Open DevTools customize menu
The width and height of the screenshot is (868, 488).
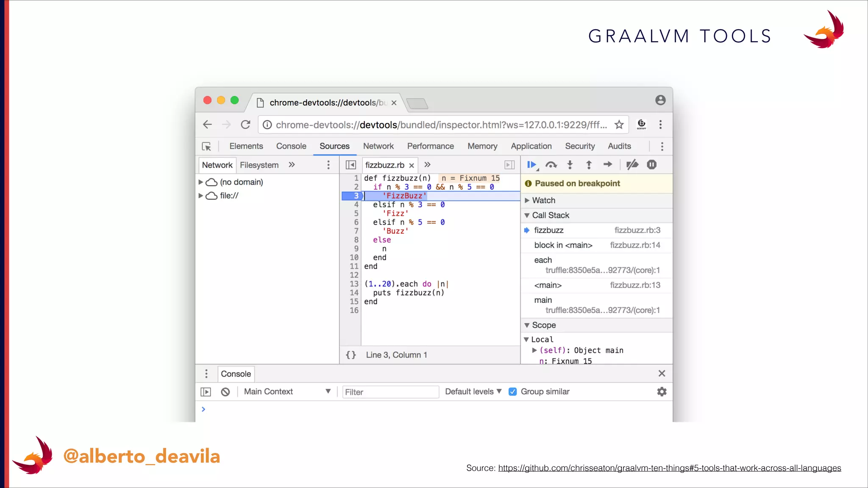[662, 147]
